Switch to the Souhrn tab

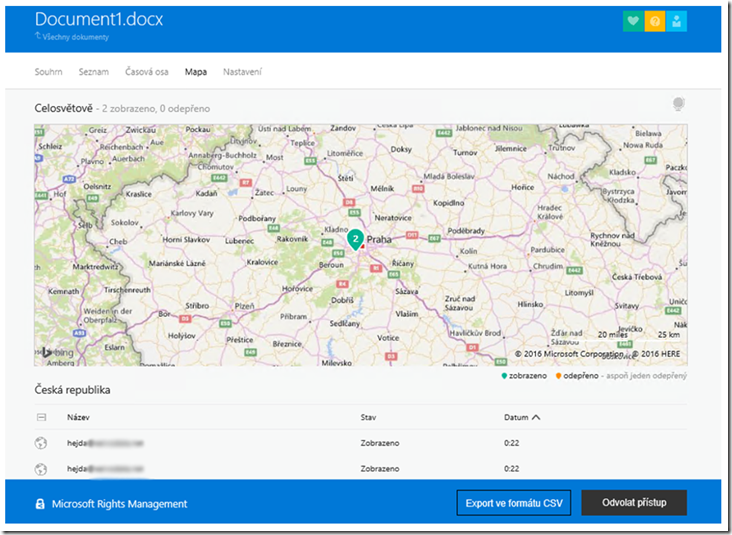click(x=49, y=71)
